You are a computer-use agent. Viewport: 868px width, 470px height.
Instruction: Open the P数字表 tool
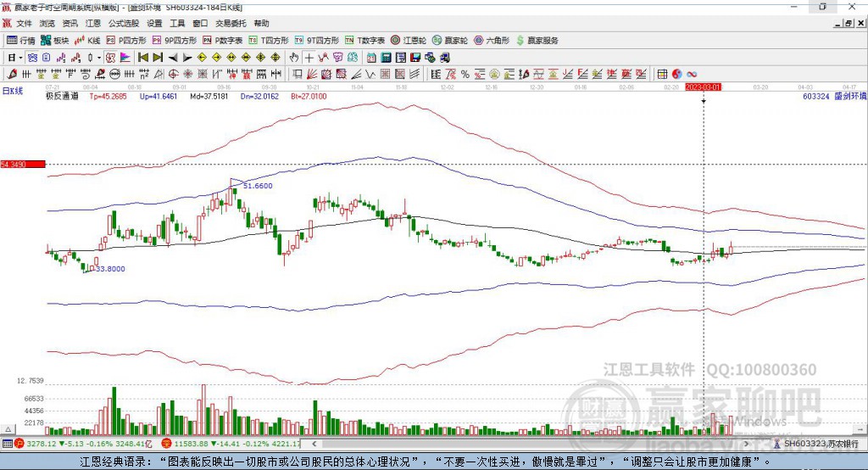point(223,40)
